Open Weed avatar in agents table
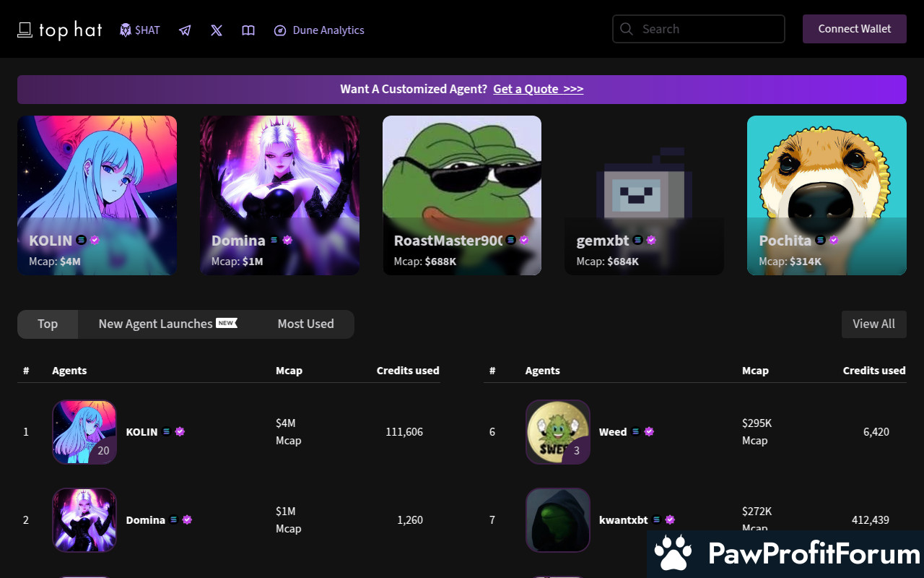This screenshot has width=924, height=578. coord(558,432)
